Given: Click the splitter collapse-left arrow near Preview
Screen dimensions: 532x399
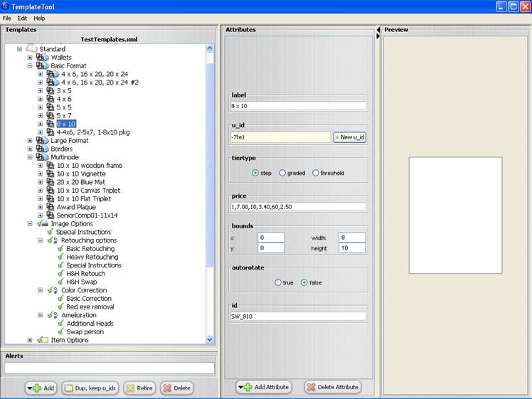Looking at the screenshot, I should (x=378, y=30).
